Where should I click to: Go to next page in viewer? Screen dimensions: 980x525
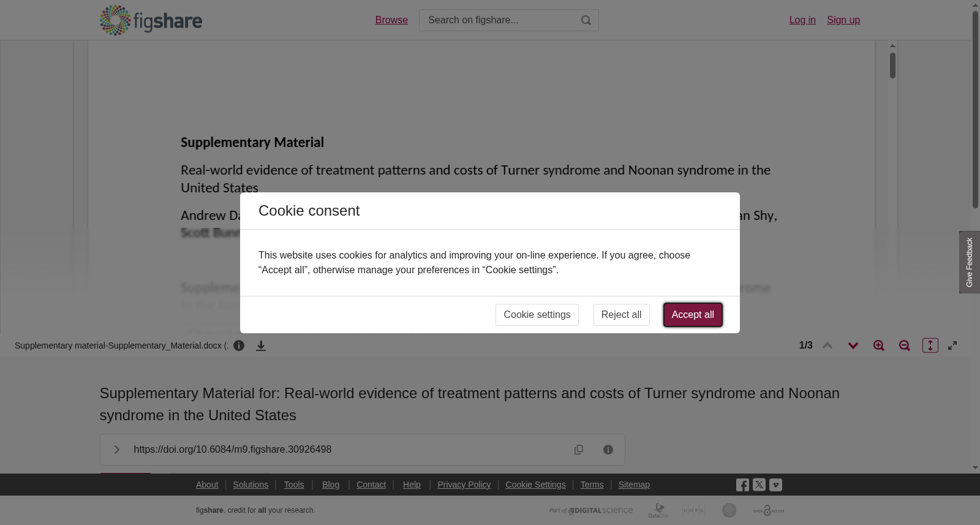[853, 346]
